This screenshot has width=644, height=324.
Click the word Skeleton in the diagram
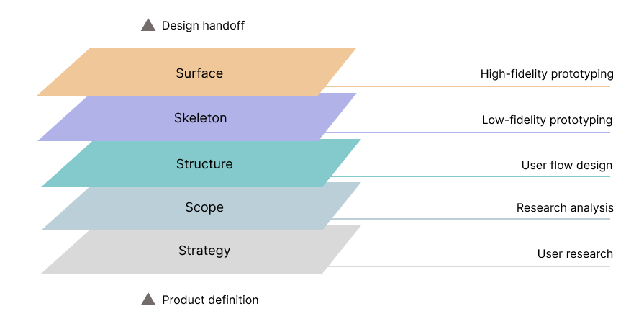coord(200,118)
